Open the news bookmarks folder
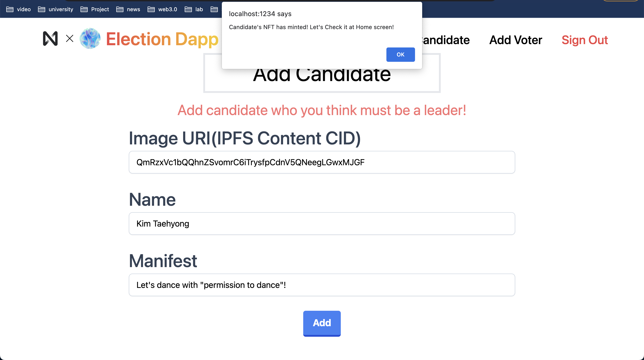 (x=128, y=9)
